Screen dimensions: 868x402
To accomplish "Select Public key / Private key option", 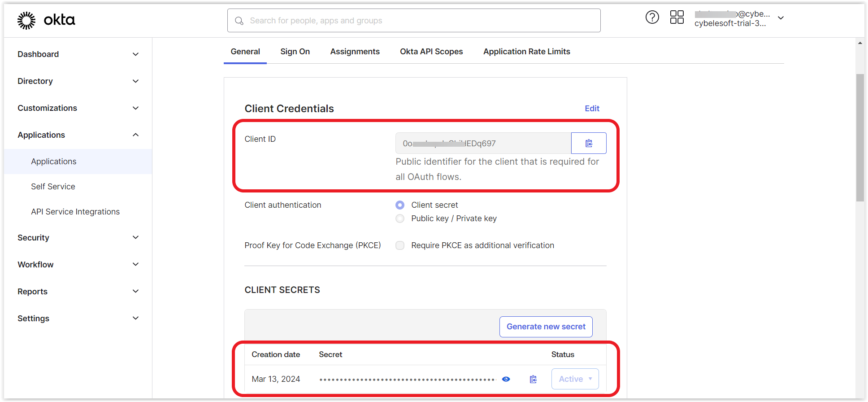I will tap(400, 218).
